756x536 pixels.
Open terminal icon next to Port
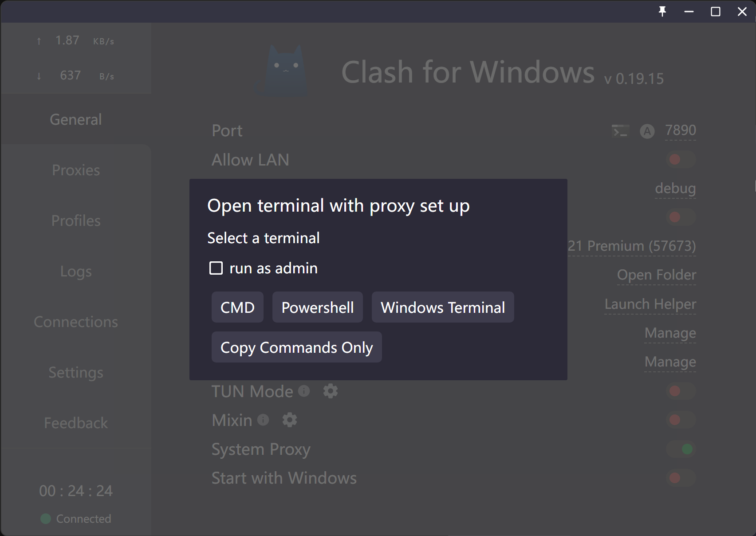point(620,131)
